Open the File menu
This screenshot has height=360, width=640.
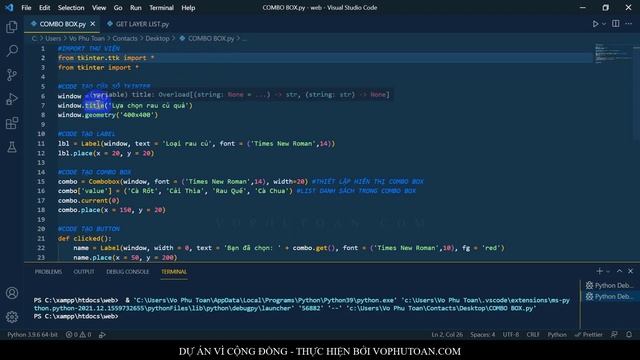coord(26,8)
